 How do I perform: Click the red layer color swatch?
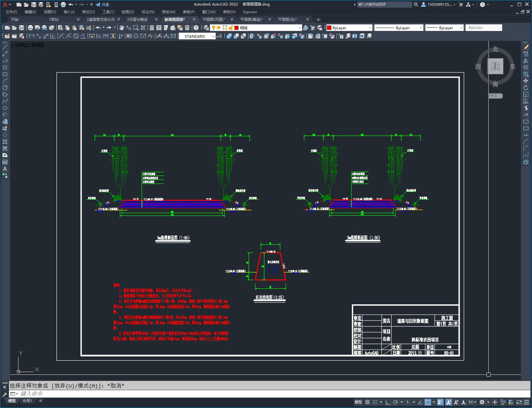(237, 28)
